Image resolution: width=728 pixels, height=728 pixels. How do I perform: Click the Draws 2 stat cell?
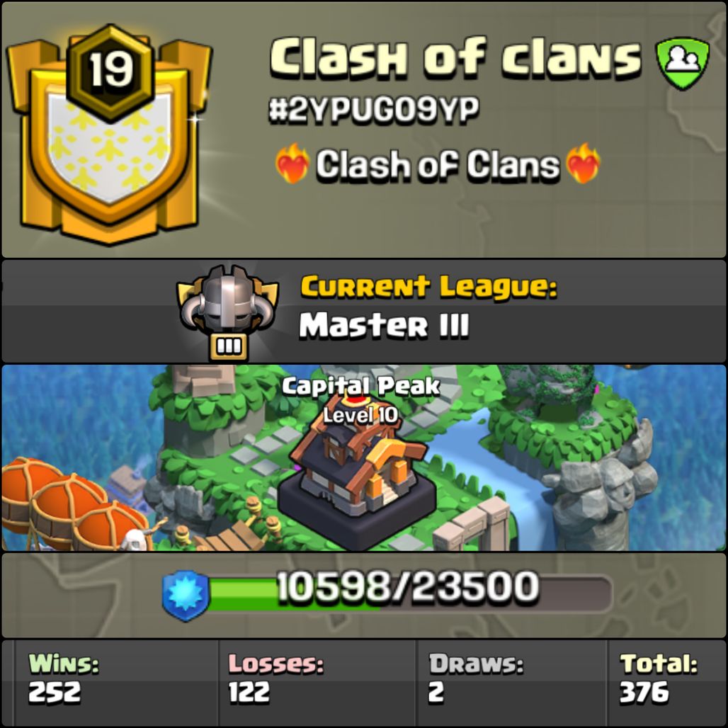tap(511, 683)
